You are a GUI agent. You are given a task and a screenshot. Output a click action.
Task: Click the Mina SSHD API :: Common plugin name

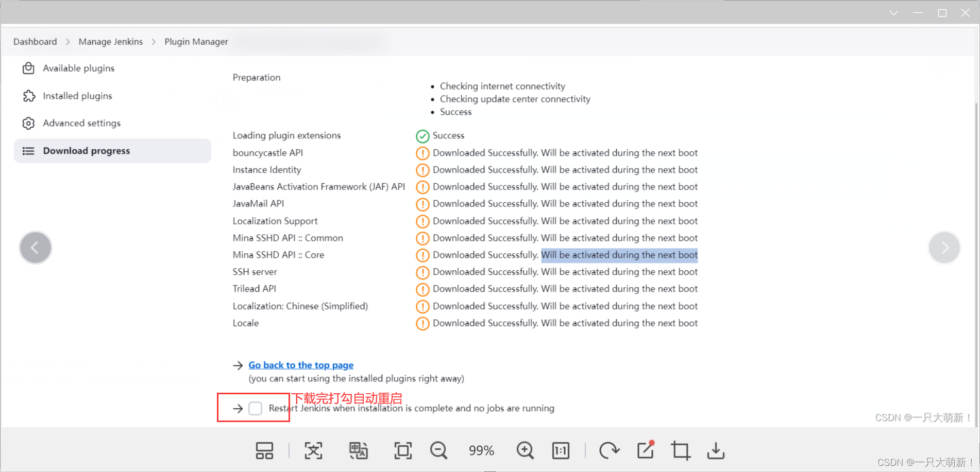[x=288, y=238]
